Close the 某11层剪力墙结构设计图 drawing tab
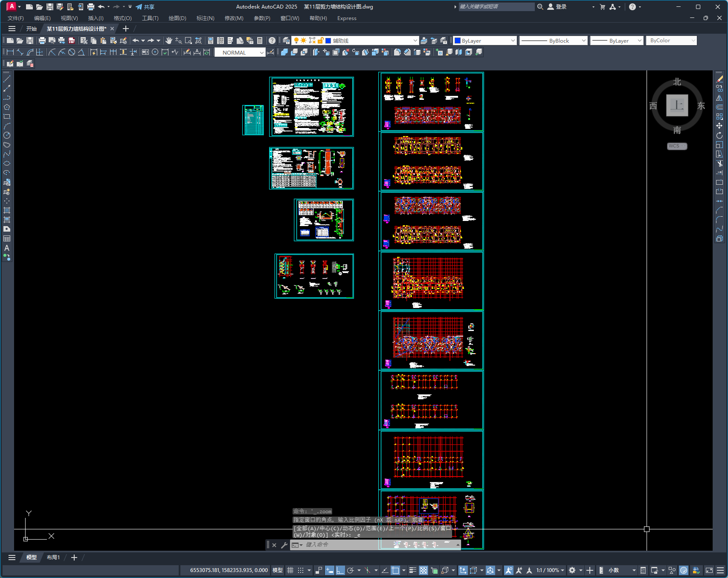728x578 pixels. click(112, 29)
